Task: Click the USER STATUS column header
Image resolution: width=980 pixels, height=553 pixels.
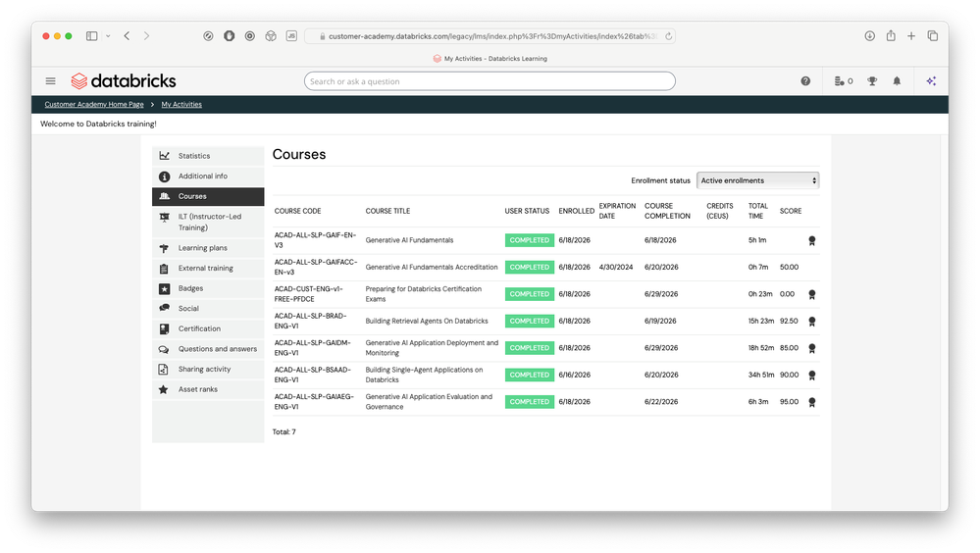Action: click(527, 211)
